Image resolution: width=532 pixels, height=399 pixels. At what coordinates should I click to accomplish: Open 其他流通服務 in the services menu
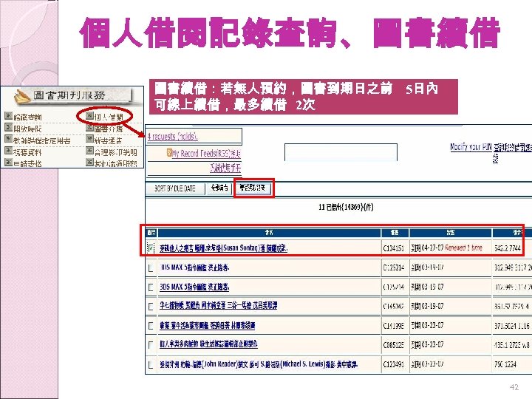click(x=116, y=163)
